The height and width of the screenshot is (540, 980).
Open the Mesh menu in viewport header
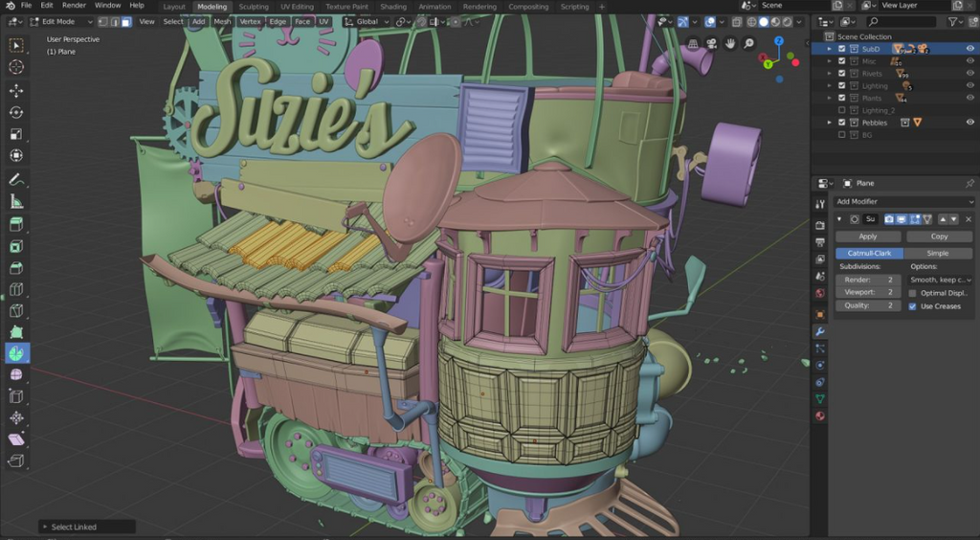tap(222, 21)
